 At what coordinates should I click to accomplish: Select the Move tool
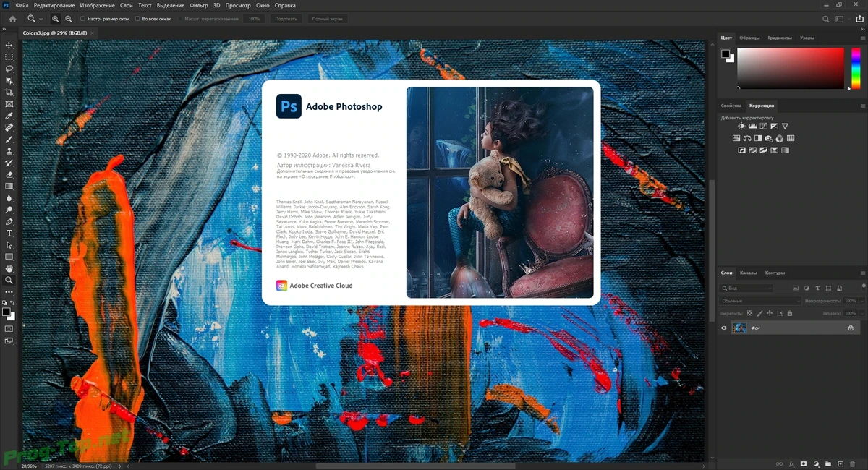tap(9, 46)
